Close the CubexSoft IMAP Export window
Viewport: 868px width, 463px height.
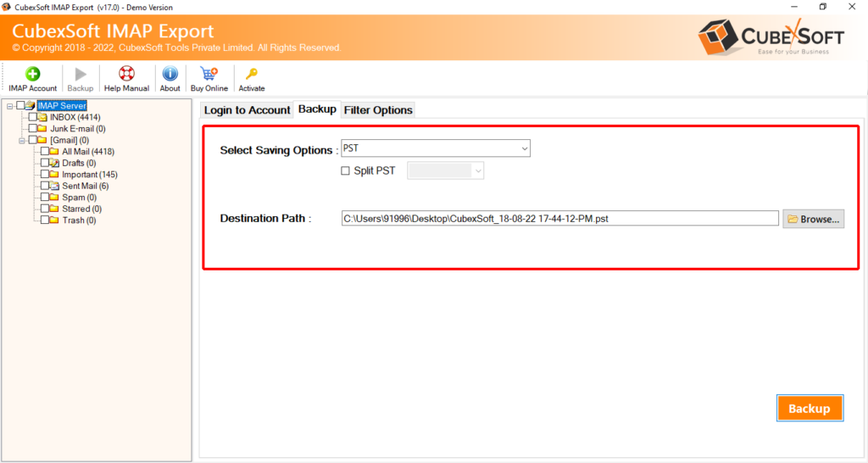(852, 7)
